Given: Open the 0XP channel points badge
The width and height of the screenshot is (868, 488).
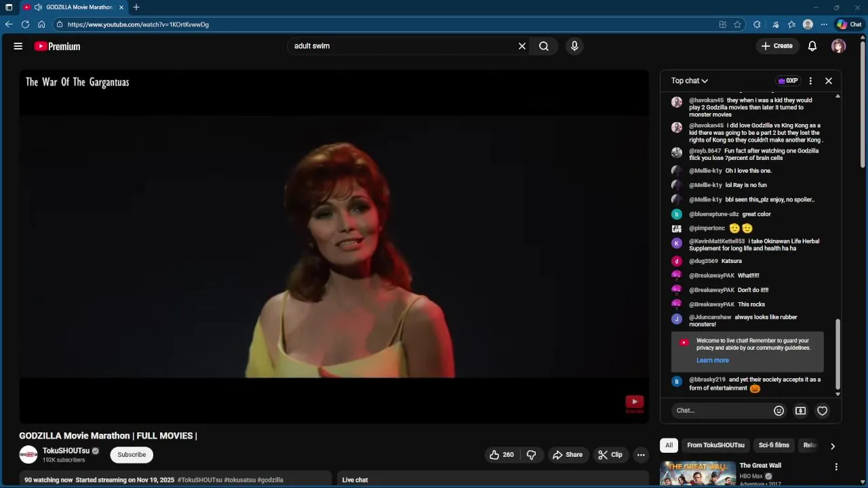Looking at the screenshot, I should [788, 81].
